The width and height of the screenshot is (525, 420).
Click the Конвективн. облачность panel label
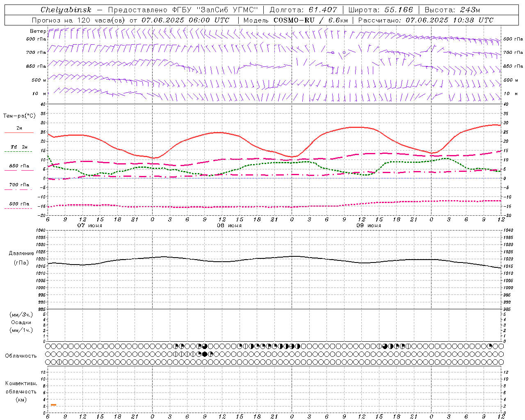pos(21,388)
